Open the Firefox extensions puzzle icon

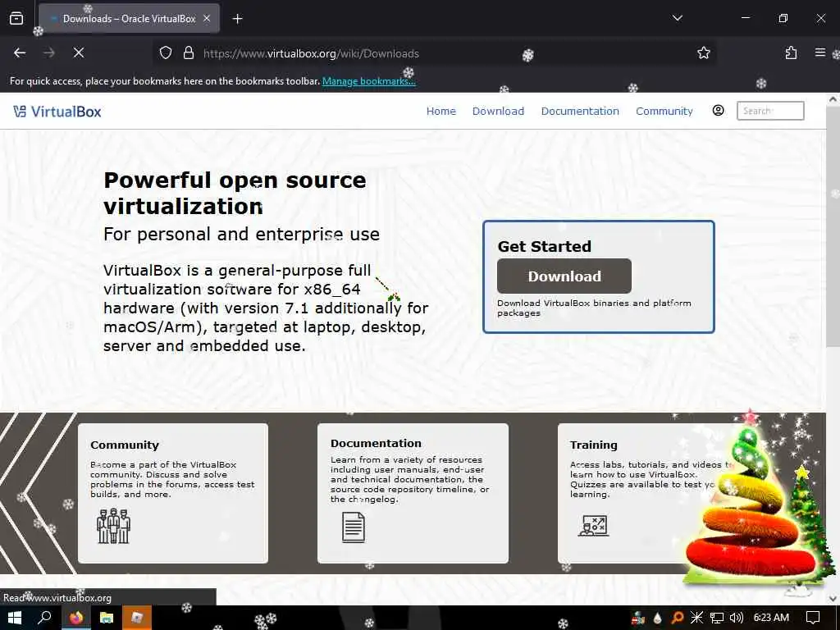point(791,52)
